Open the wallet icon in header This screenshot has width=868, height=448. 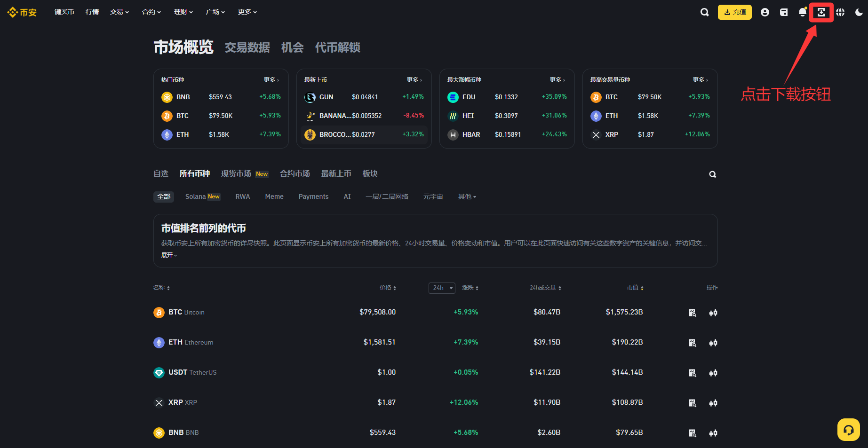point(784,12)
